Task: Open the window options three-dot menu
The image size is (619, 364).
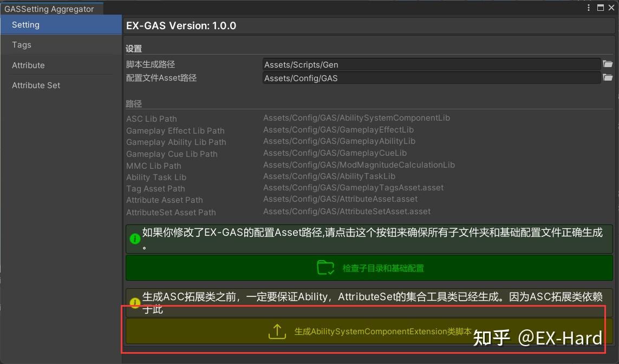Action: click(x=588, y=6)
